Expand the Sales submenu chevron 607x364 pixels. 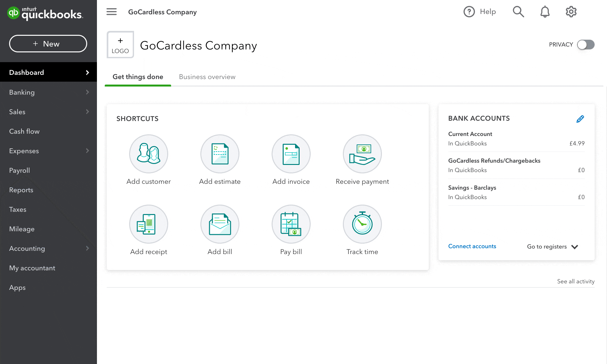(x=88, y=112)
